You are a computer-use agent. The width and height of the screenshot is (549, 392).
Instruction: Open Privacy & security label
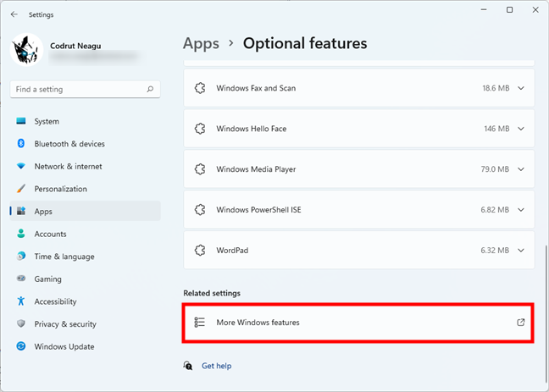[x=65, y=324]
